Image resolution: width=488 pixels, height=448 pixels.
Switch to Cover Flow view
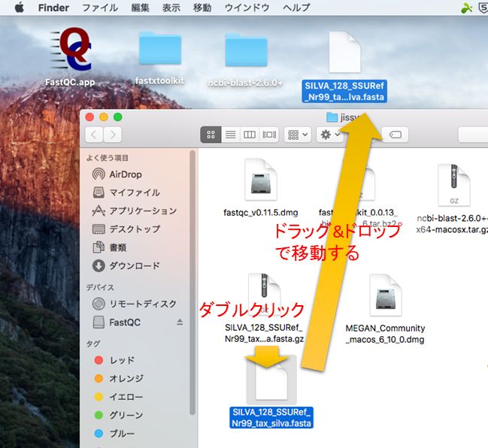pos(269,135)
